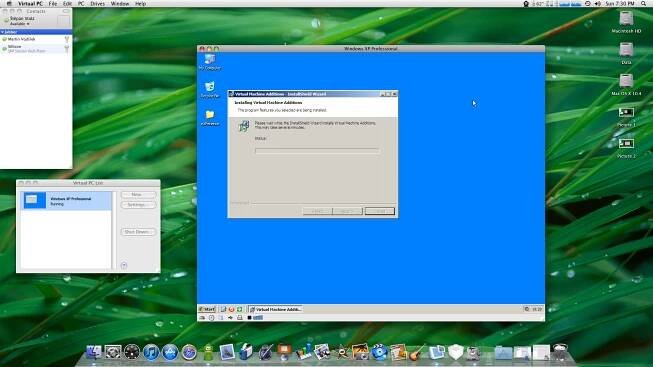Screen dimensions: 653x367
Task: Click the help button in Virtual PC List
Action: pyautogui.click(x=124, y=265)
